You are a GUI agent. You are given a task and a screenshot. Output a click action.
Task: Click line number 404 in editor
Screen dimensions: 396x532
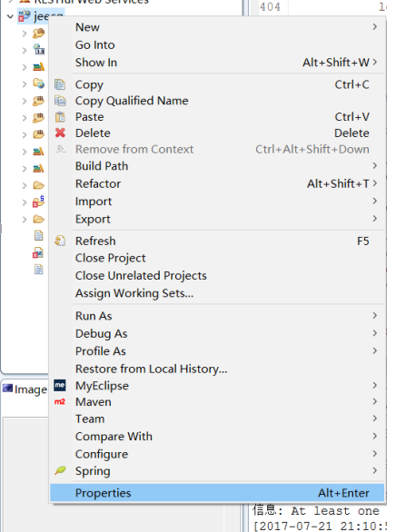pos(270,6)
